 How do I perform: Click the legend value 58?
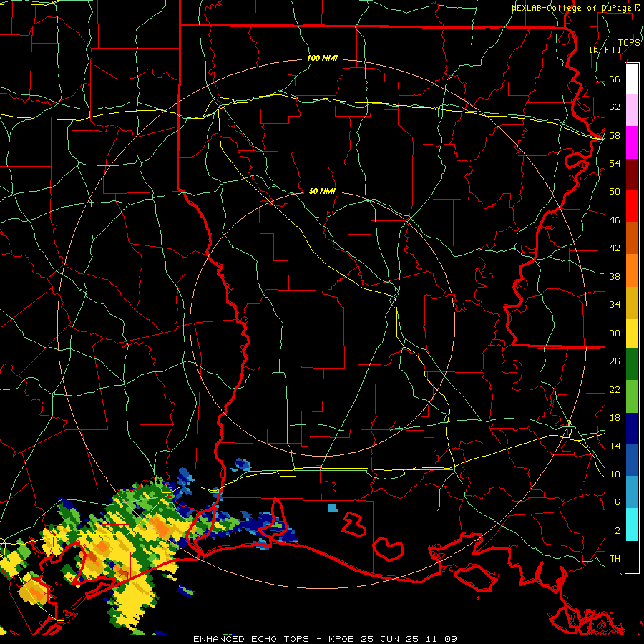click(615, 135)
